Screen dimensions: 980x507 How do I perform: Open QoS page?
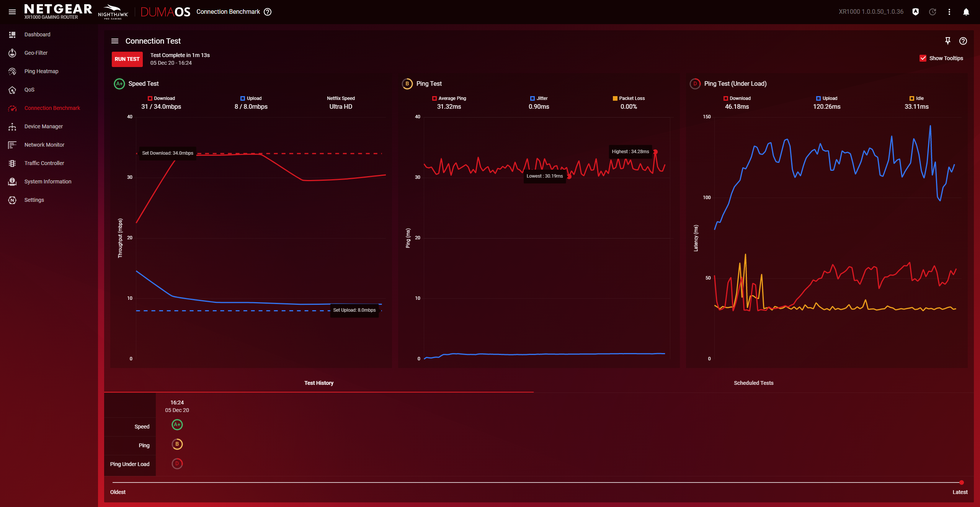tap(29, 90)
